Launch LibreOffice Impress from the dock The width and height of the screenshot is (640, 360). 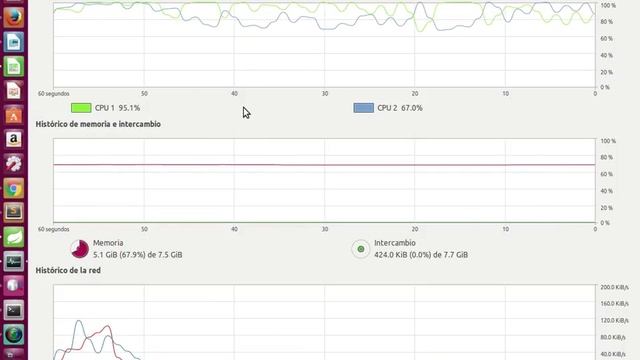tap(13, 91)
